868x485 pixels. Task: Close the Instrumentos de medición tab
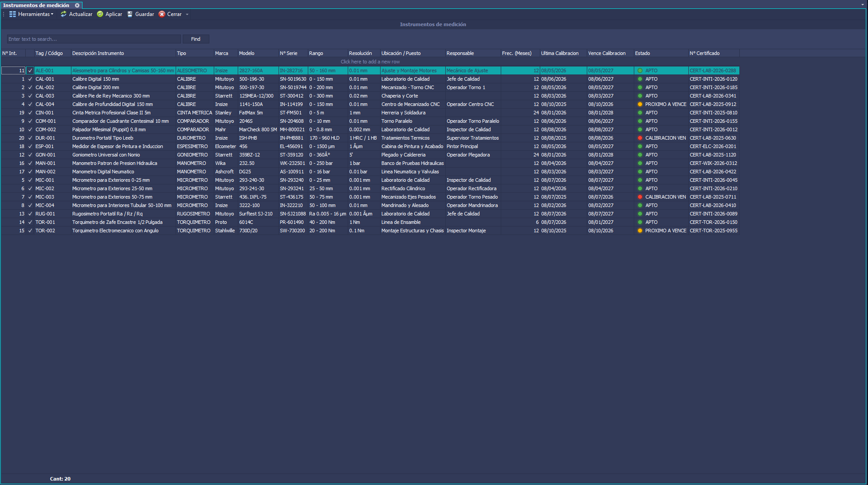[77, 5]
